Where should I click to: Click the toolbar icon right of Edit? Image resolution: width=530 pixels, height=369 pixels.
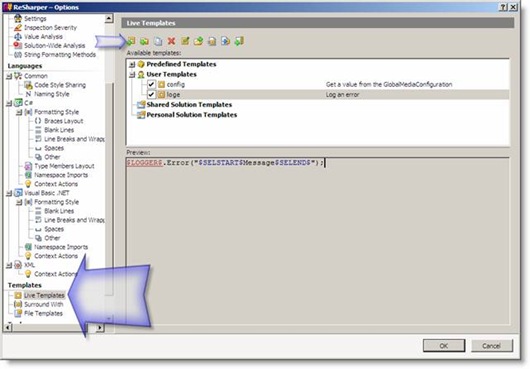click(x=198, y=41)
